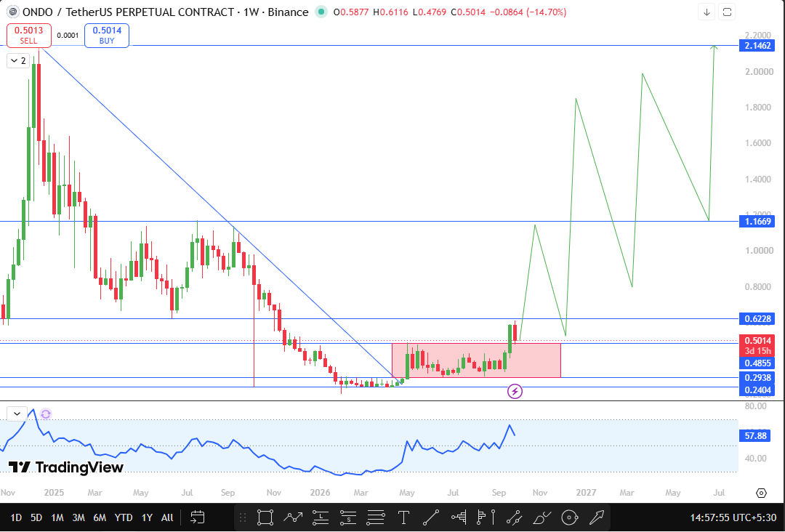Set range to 6M

pyautogui.click(x=100, y=517)
